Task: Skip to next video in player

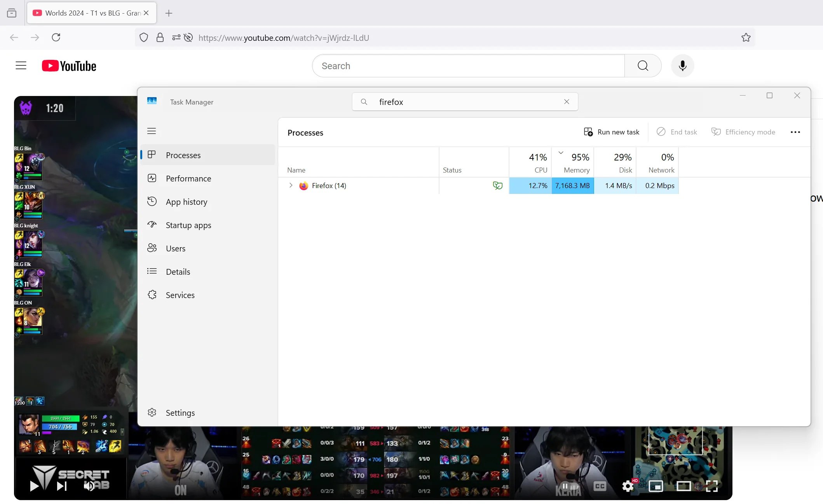Action: [x=62, y=486]
